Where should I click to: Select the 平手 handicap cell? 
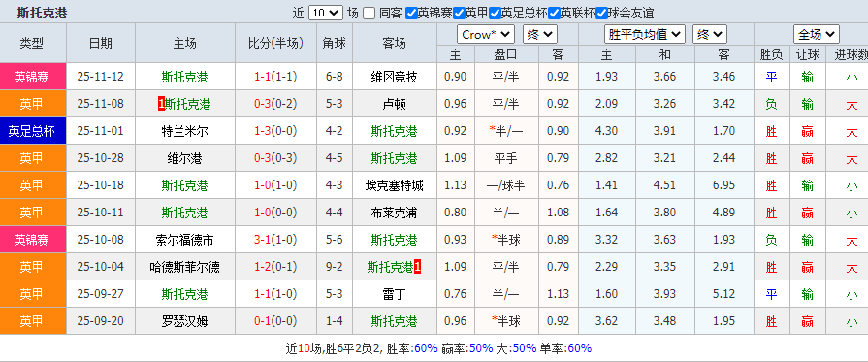coord(505,158)
